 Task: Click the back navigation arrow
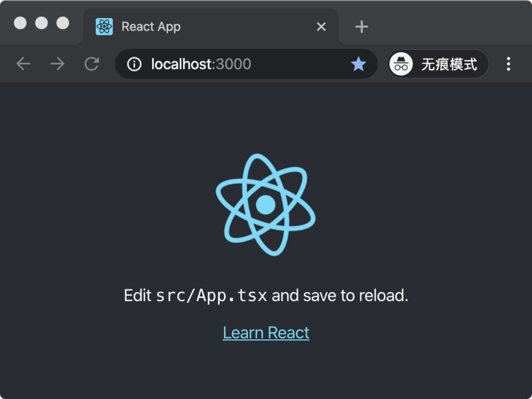[24, 64]
